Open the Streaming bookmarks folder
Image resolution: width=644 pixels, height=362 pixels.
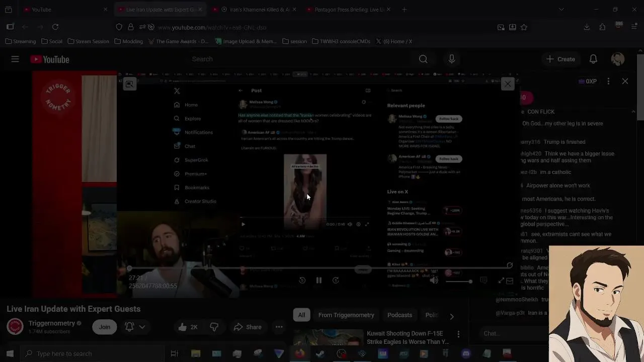21,41
